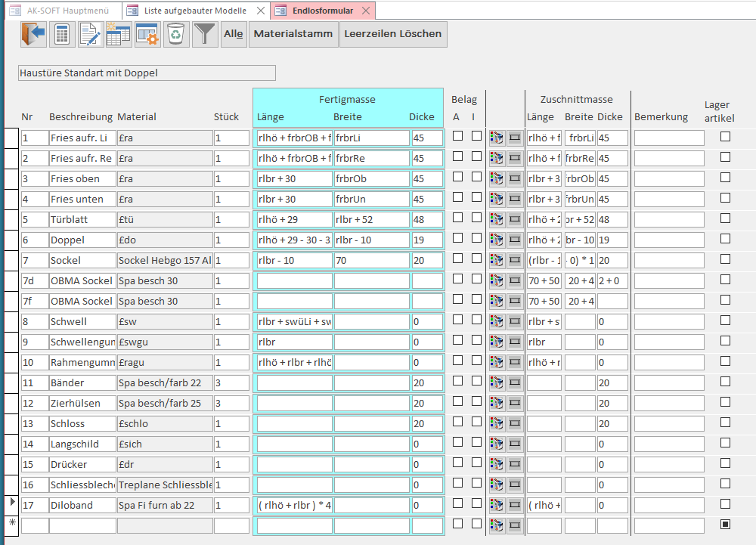The height and width of the screenshot is (545, 756).
Task: Toggle Lagerartikel checkbox in the new empty row
Action: pyautogui.click(x=725, y=524)
